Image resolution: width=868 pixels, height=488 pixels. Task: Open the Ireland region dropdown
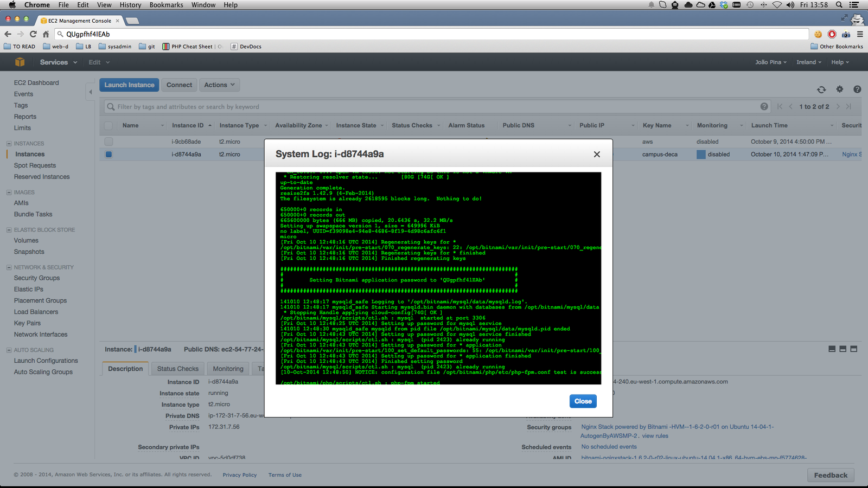[x=808, y=62]
